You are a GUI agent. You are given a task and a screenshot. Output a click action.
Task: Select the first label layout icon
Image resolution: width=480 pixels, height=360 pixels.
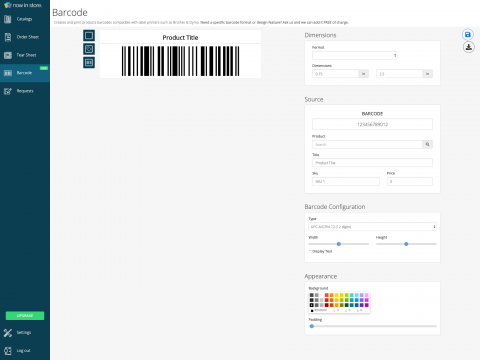point(89,35)
